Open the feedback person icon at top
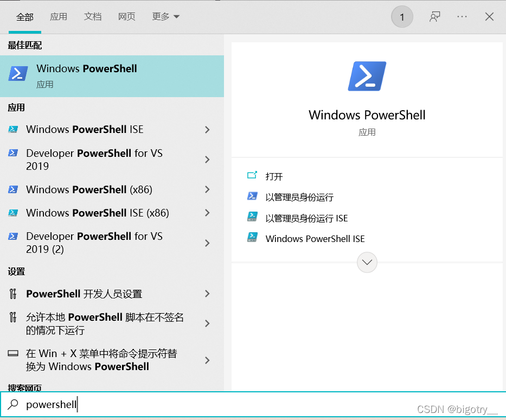Viewport: 506px width, 420px height. click(x=434, y=17)
